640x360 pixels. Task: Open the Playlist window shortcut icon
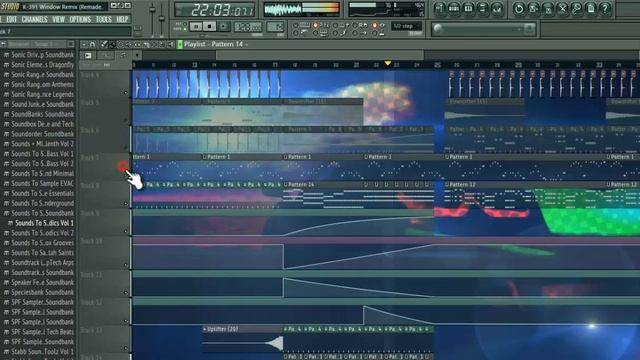(440, 9)
